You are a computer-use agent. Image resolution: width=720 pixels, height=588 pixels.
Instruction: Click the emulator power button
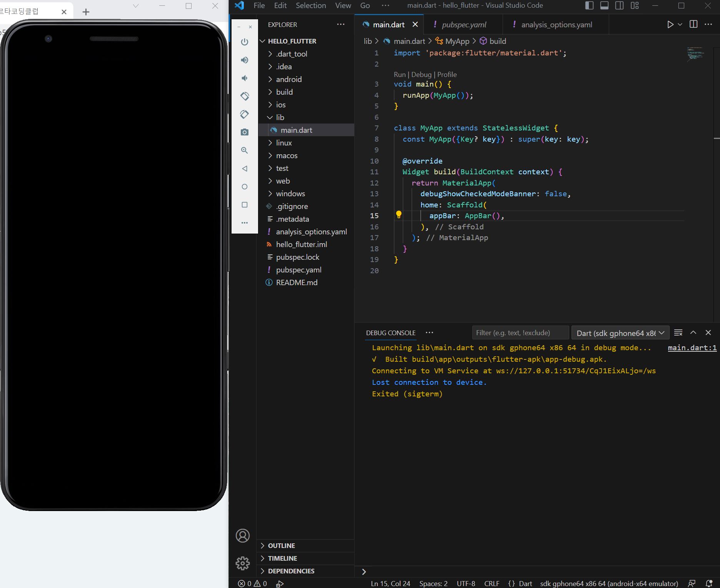point(245,42)
